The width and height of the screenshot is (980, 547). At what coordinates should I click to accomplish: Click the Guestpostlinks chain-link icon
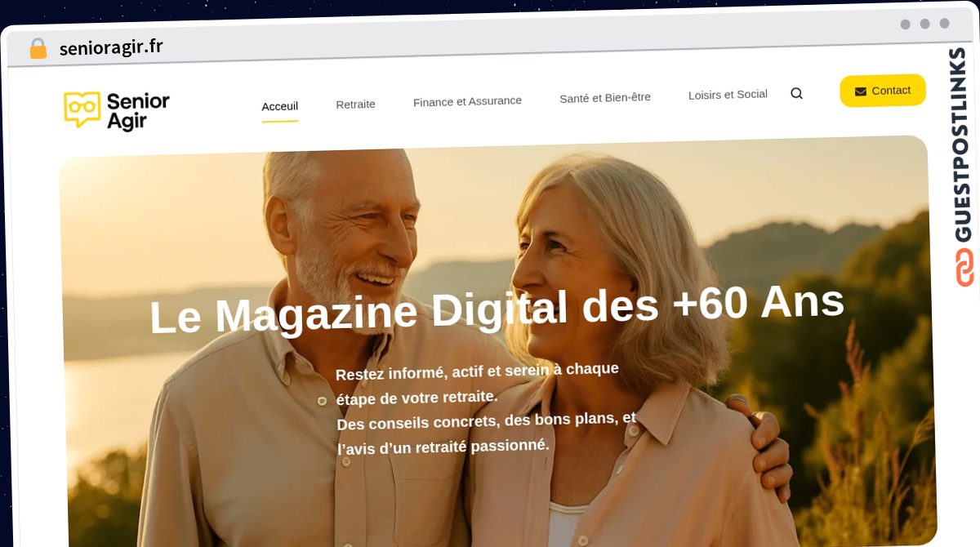point(964,268)
